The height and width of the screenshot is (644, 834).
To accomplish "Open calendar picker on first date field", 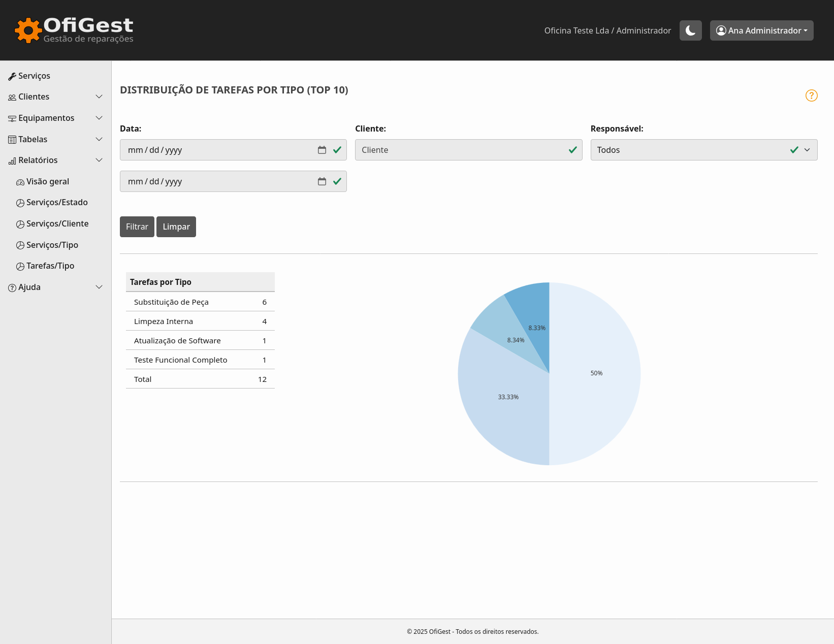I will tap(322, 150).
